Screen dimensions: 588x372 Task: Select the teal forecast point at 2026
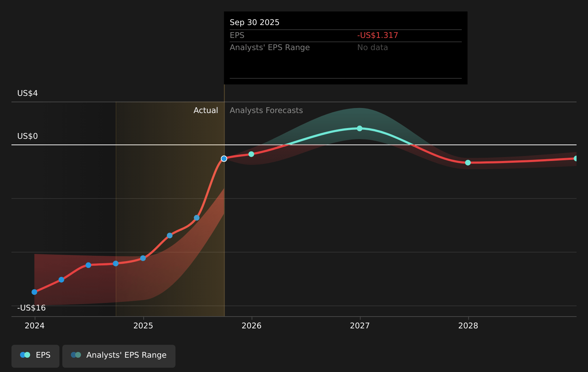coord(251,154)
